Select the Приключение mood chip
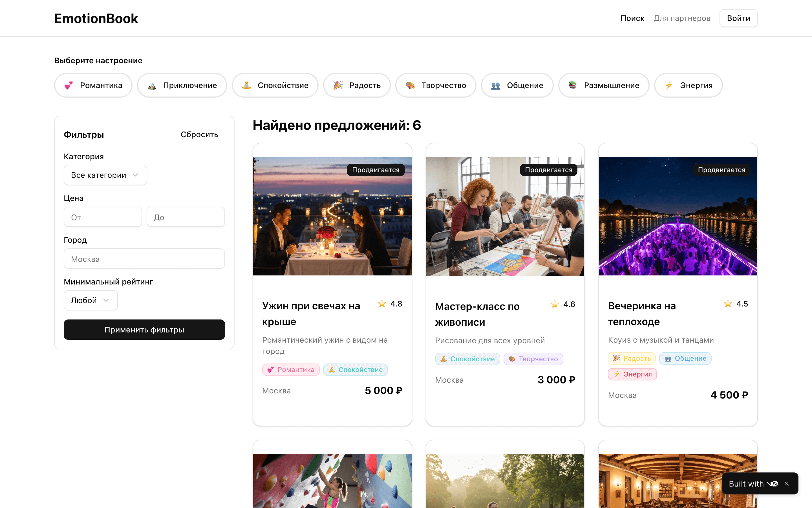 pos(182,85)
